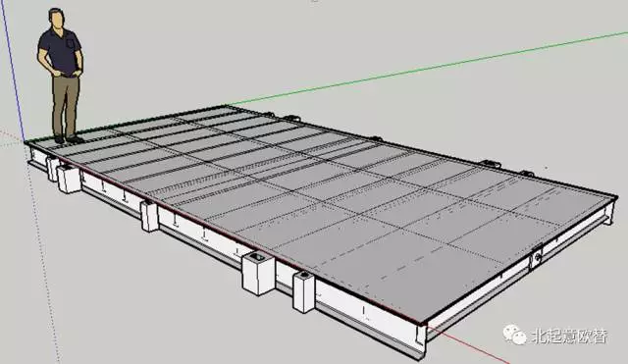Click the scale figure's shoes on the deck
The width and height of the screenshot is (628, 364).
[x=69, y=139]
